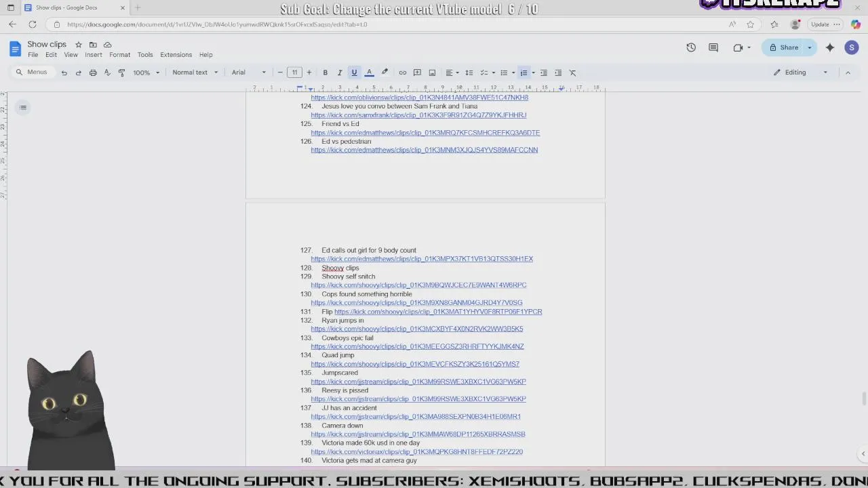The image size is (868, 488).
Task: Pick a text color
Action: (x=370, y=73)
